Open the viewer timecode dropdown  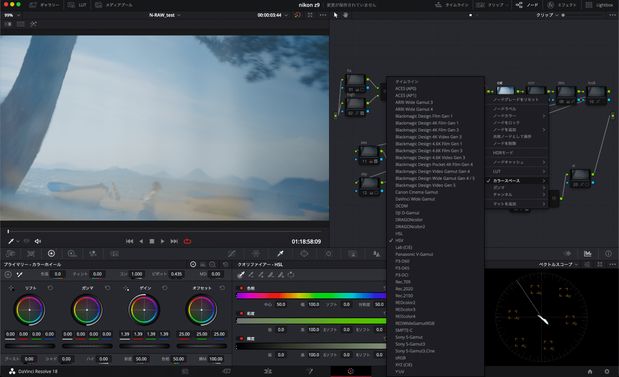pyautogui.click(x=272, y=15)
